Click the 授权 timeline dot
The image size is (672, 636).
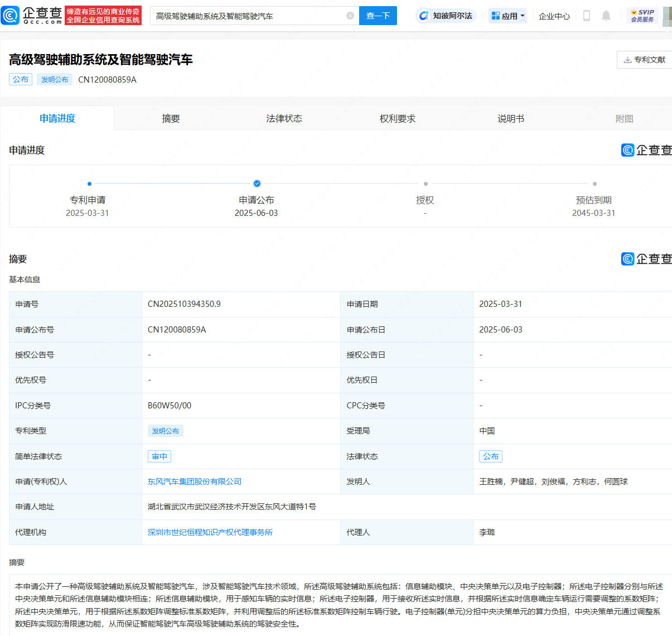426,184
